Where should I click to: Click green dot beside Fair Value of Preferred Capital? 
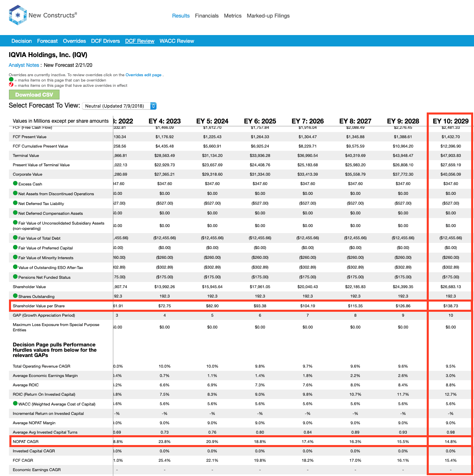click(x=15, y=247)
